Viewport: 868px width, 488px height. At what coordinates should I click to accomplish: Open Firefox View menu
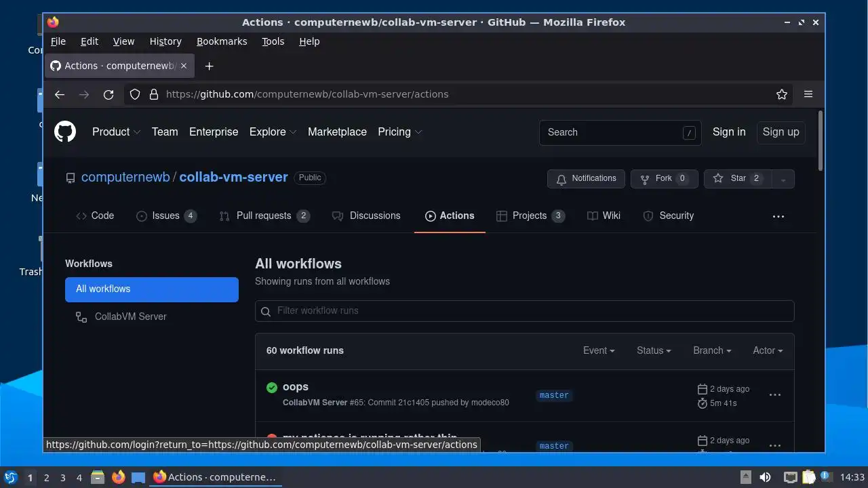123,41
